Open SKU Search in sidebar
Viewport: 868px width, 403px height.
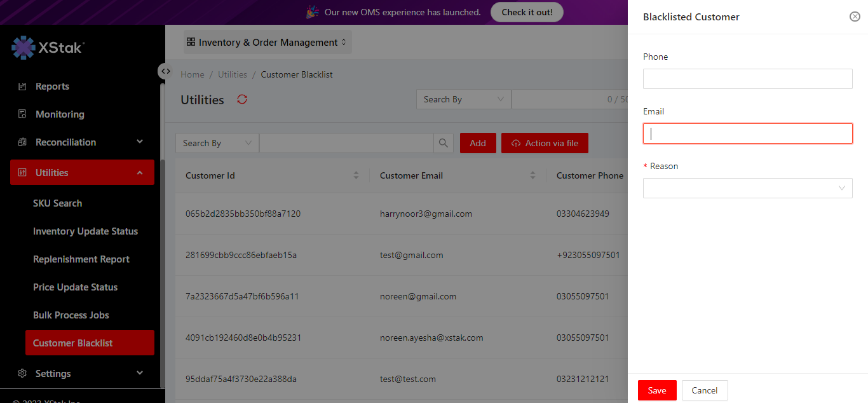57,203
